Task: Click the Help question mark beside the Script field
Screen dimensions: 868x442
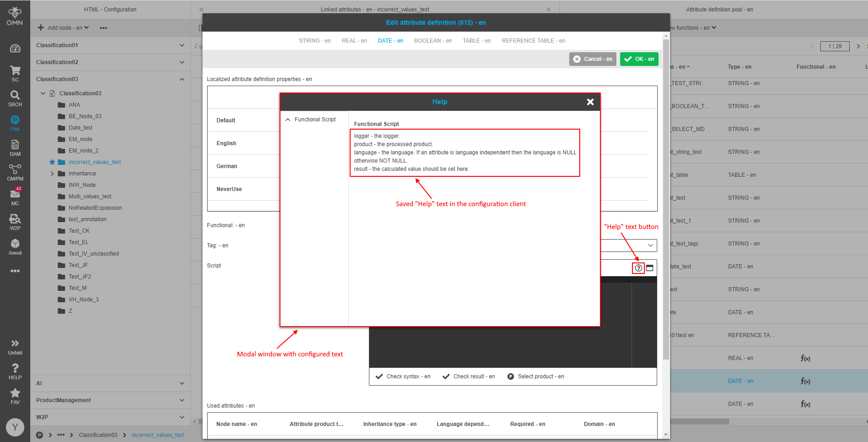Action: [638, 268]
